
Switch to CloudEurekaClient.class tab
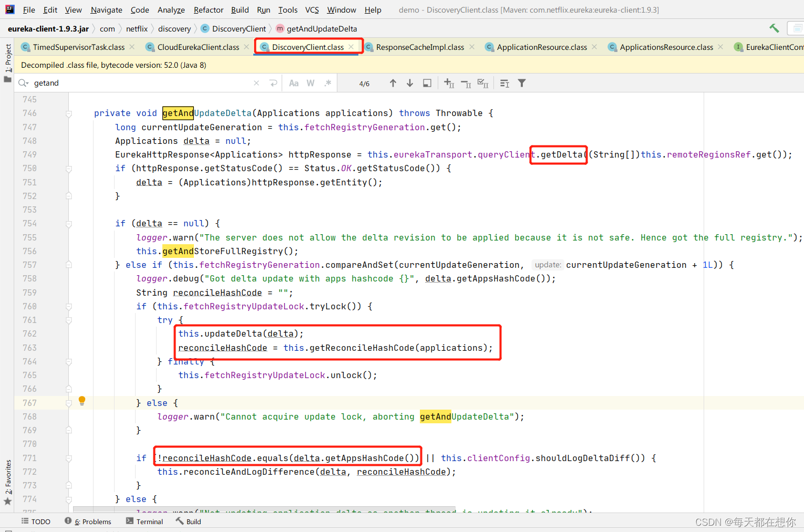[x=198, y=47]
